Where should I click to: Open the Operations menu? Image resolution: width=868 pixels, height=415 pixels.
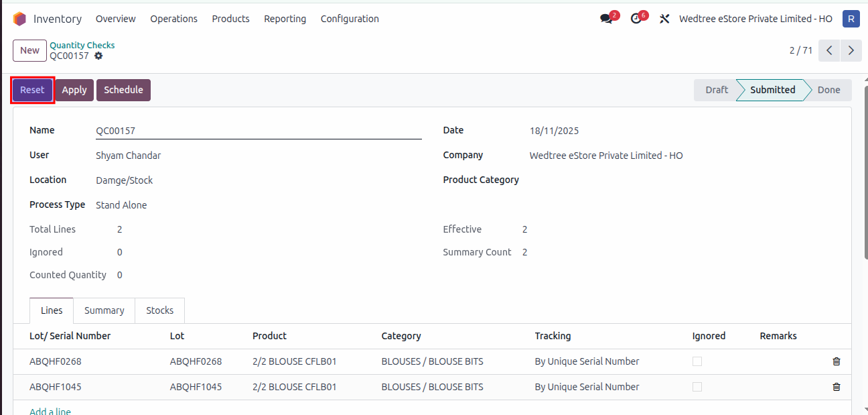173,19
